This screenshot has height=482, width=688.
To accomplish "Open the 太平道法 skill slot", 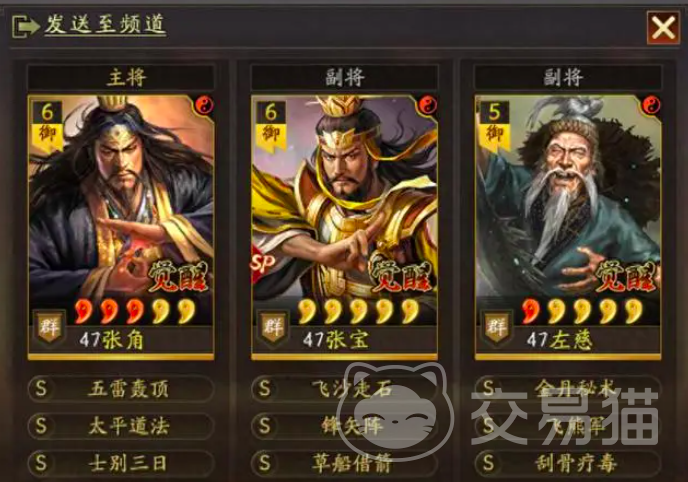I will pyautogui.click(x=121, y=425).
